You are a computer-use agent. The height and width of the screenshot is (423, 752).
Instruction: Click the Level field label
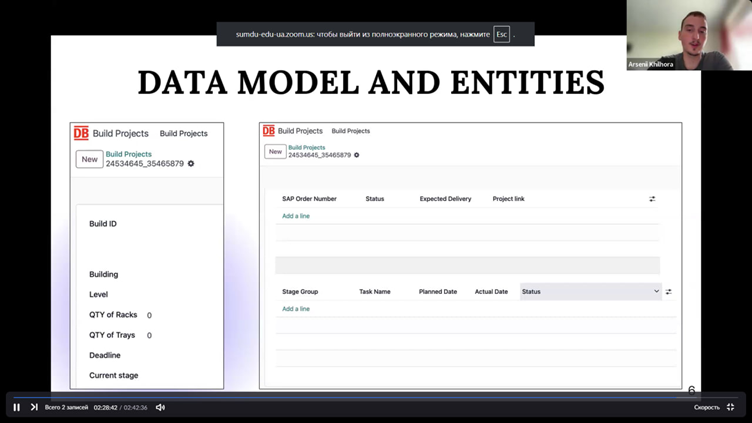98,294
